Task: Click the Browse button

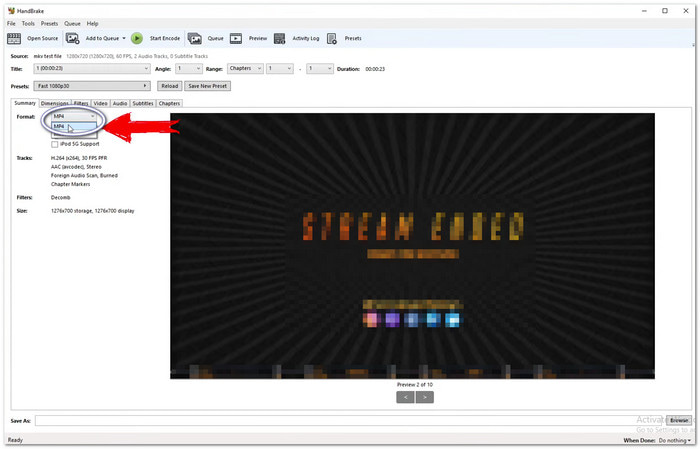Action: [679, 420]
